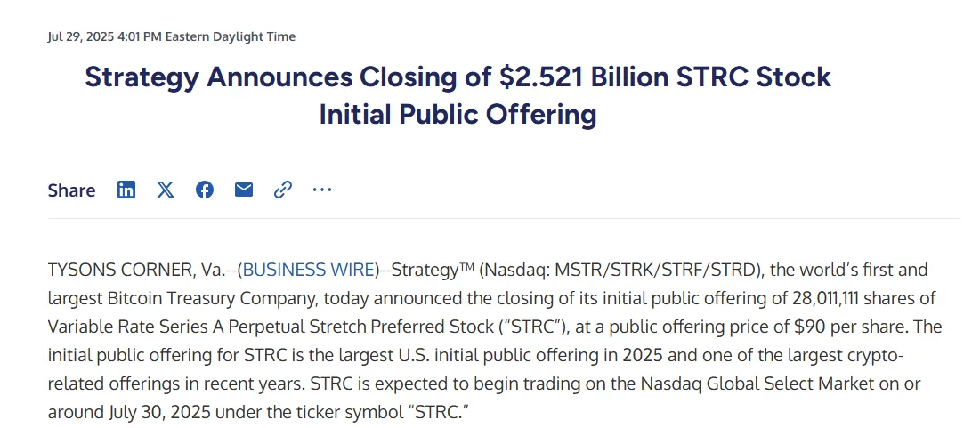Click the "Initial Public Offering" headline line
Image resolution: width=980 pixels, height=428 pixels.
(x=458, y=115)
